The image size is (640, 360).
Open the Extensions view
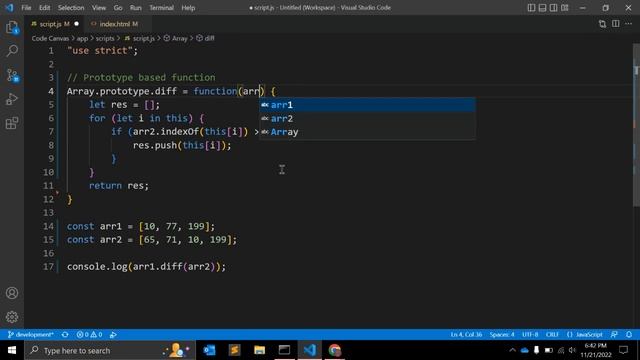coord(12,123)
